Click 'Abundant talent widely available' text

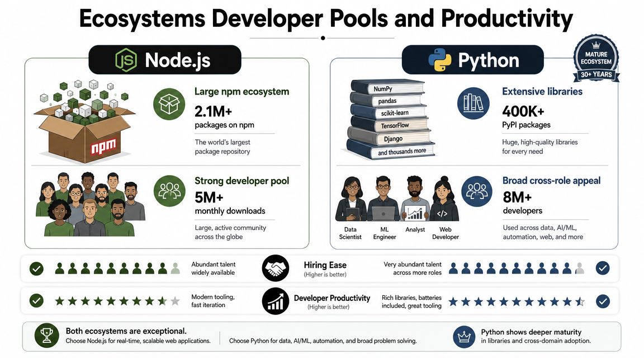click(213, 268)
